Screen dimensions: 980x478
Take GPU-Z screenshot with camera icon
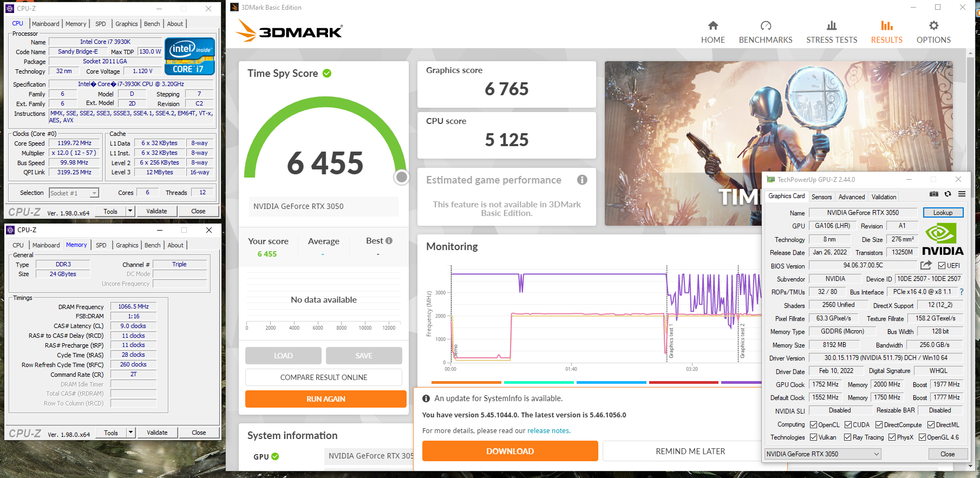pyautogui.click(x=933, y=194)
